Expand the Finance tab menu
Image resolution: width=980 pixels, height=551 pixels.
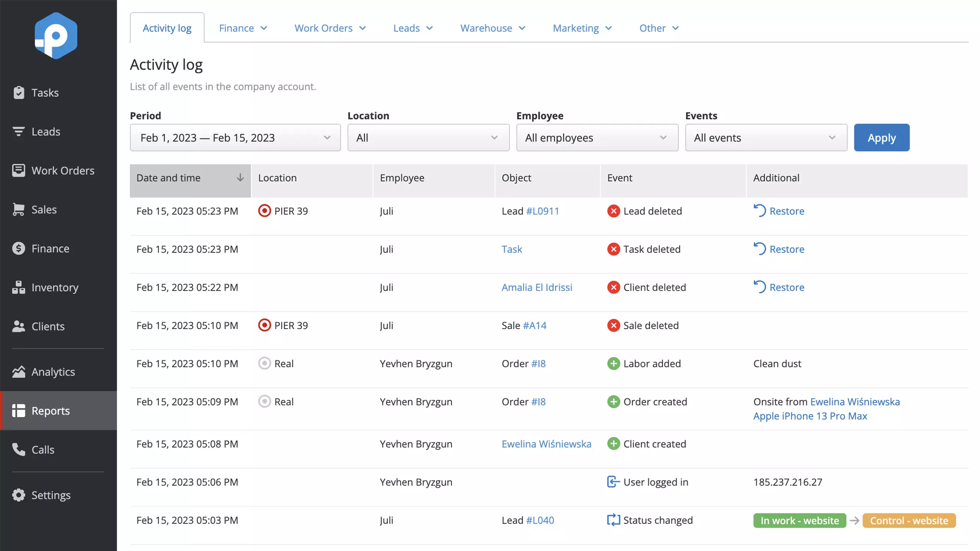243,28
